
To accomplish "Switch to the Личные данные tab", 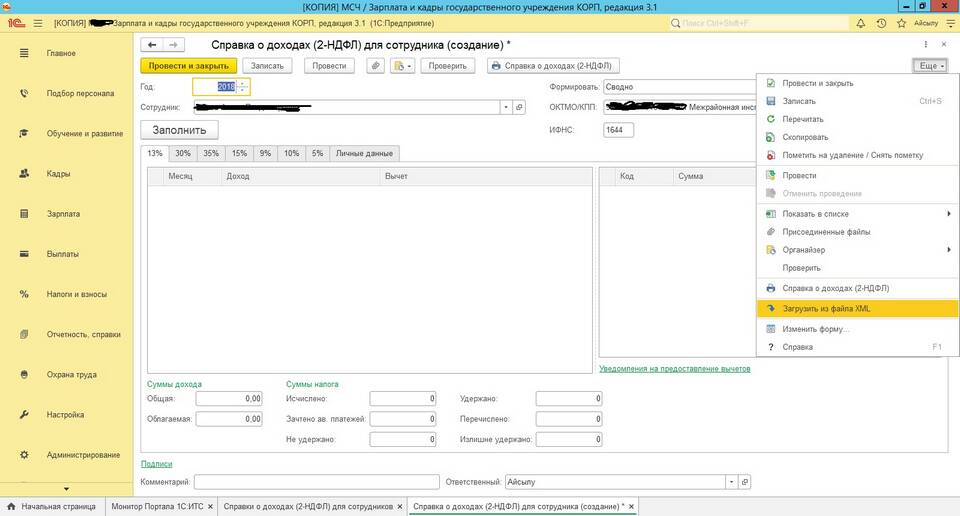I will [364, 153].
